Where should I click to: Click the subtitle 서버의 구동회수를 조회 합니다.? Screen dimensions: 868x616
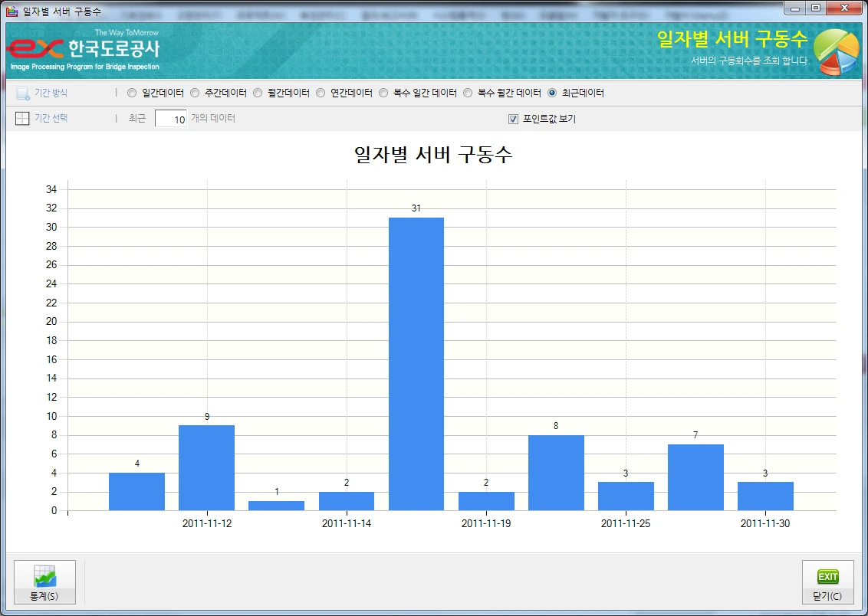[x=750, y=61]
